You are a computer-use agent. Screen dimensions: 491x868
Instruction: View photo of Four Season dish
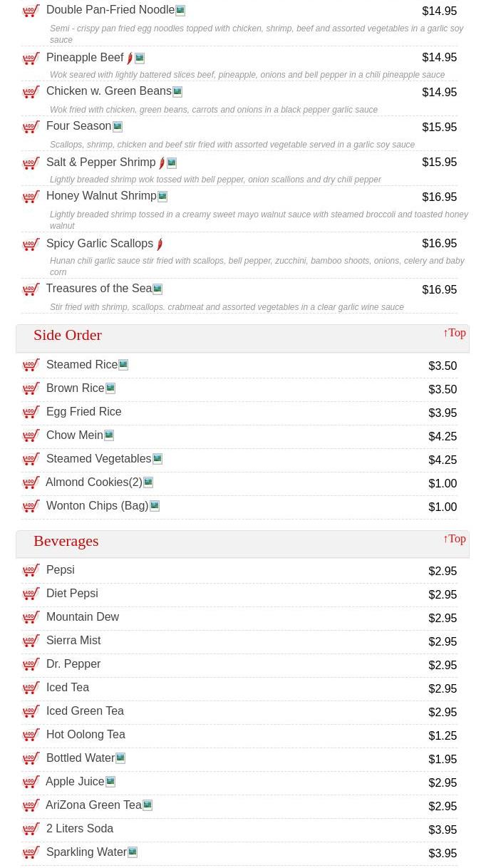[118, 127]
